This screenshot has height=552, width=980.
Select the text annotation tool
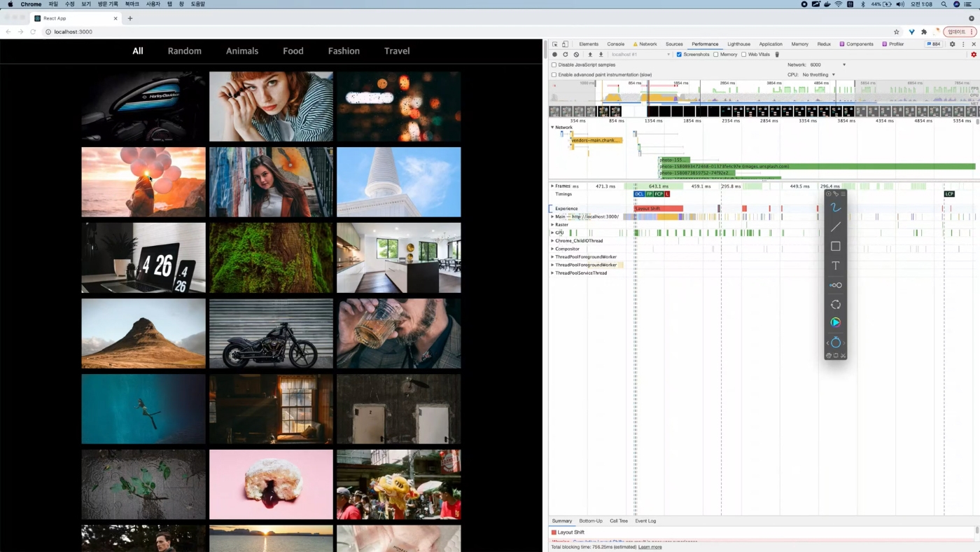[x=835, y=265]
